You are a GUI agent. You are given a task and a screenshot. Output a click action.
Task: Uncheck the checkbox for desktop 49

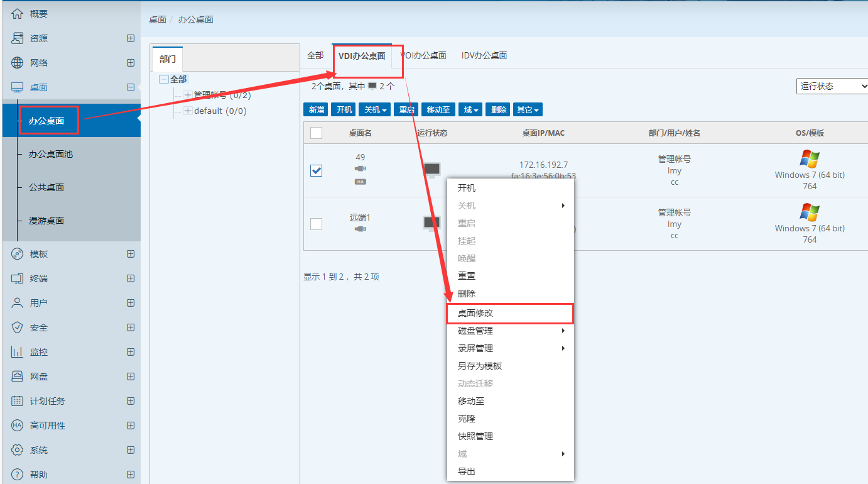[x=317, y=170]
